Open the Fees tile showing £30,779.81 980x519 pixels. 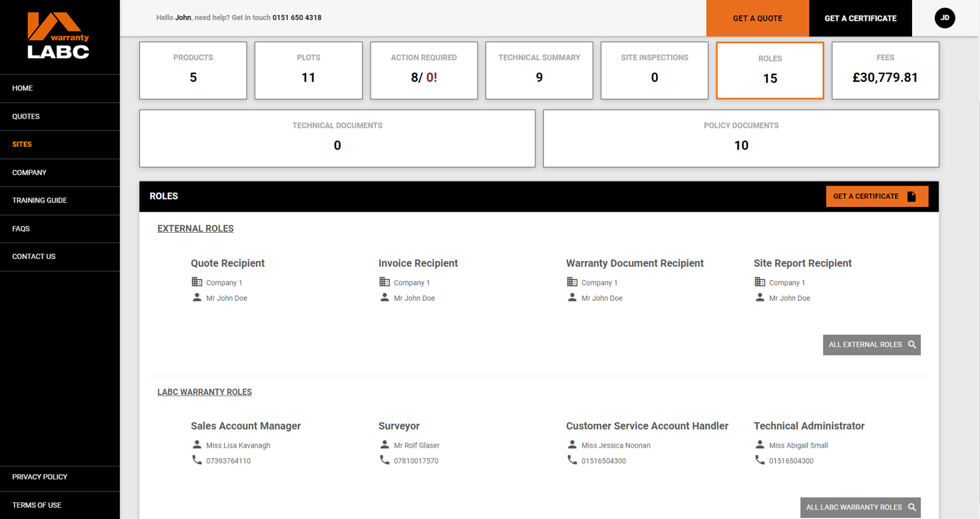[885, 71]
